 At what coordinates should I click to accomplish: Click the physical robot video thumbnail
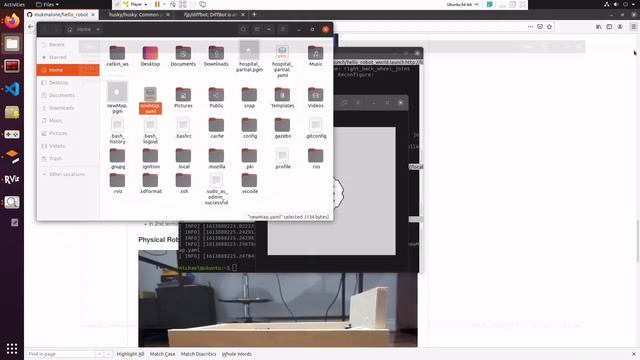pos(278,298)
